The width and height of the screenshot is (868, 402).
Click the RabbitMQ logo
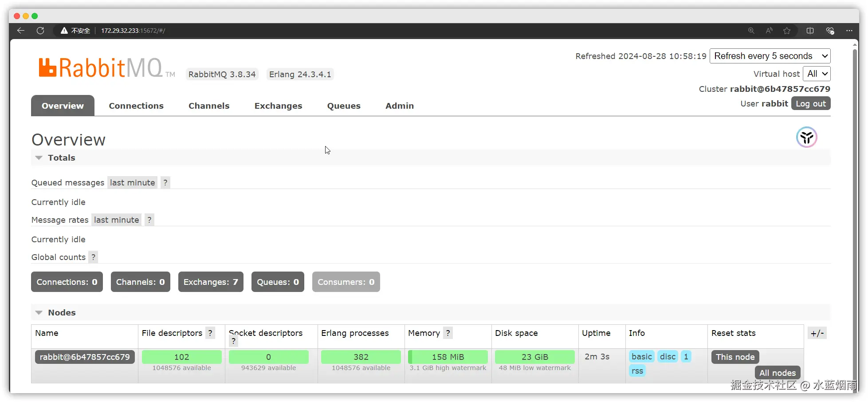coord(106,68)
